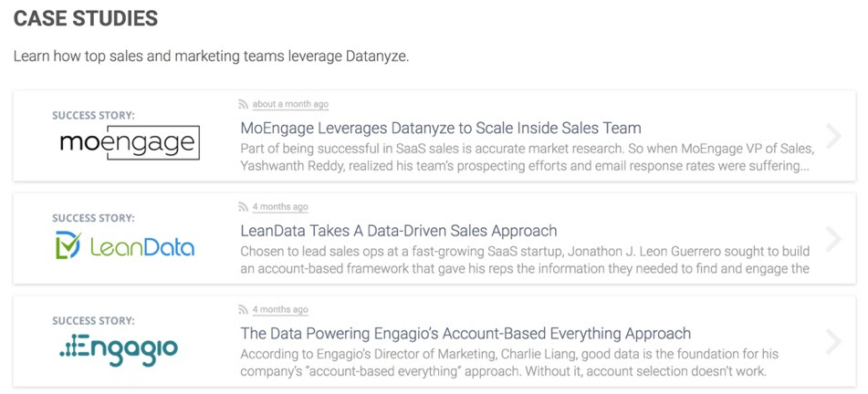
Task: Click MoEngage excerpt mentioning Yashwanth Reddy
Action: 527,158
